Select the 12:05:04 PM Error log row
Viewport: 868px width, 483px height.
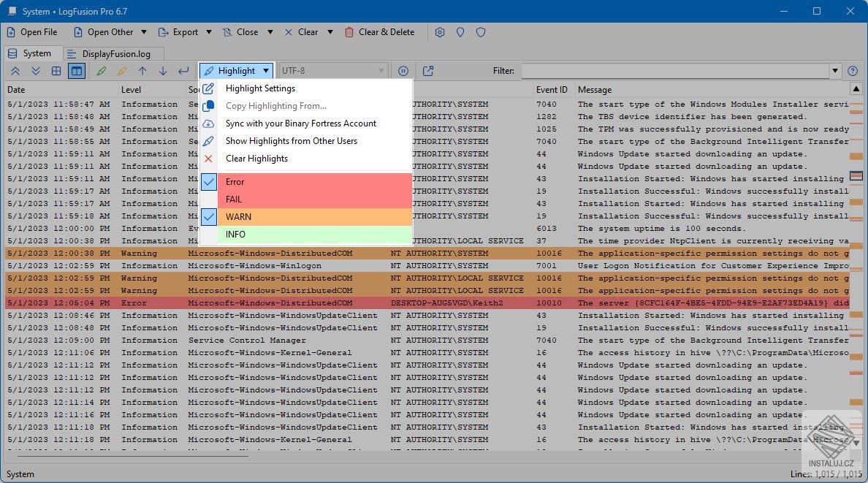coord(427,303)
